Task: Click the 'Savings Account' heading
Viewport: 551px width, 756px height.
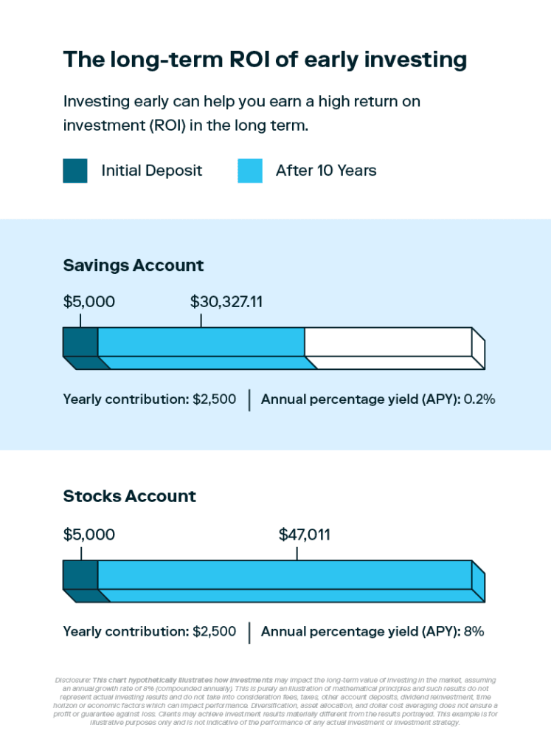Action: (x=134, y=265)
